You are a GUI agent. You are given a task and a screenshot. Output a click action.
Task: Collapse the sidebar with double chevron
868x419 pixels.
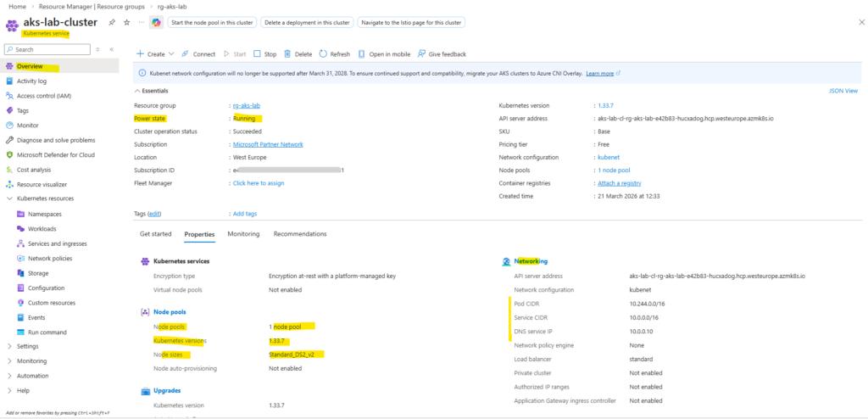click(112, 50)
